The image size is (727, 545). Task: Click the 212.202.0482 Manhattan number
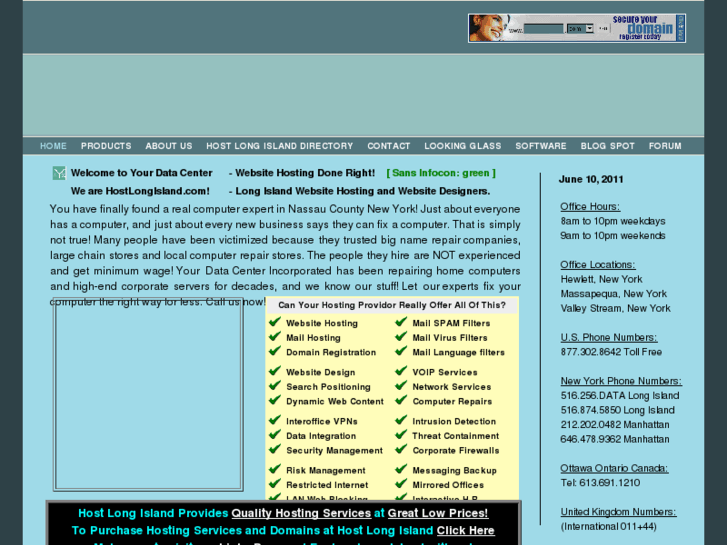pos(615,424)
